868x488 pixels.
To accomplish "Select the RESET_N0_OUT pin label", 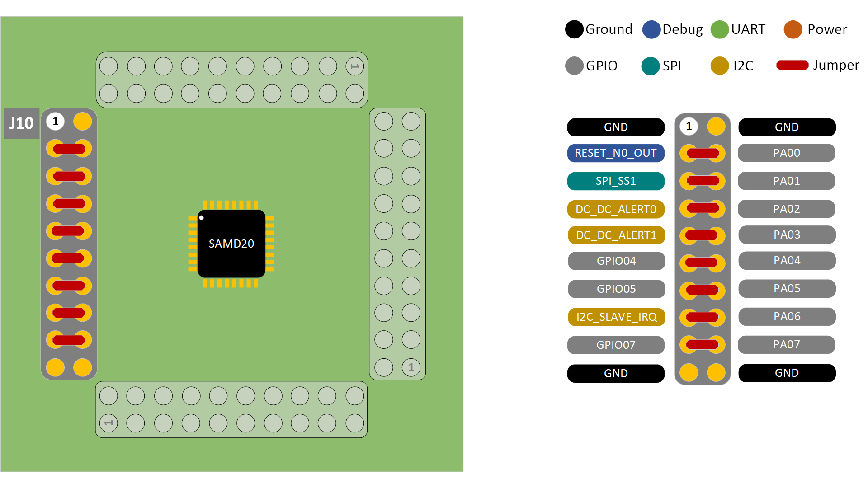I will coord(616,153).
